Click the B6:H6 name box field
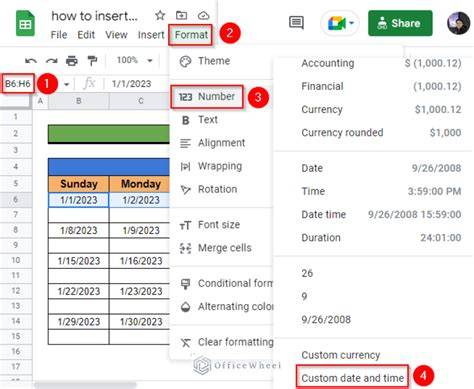The image size is (474, 389). (18, 83)
